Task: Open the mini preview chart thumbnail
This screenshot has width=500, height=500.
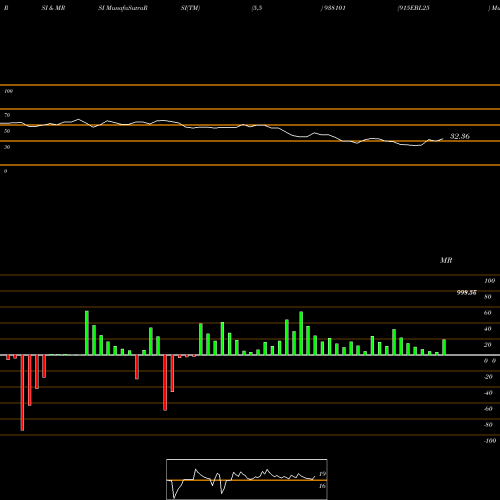Action: pos(247,479)
